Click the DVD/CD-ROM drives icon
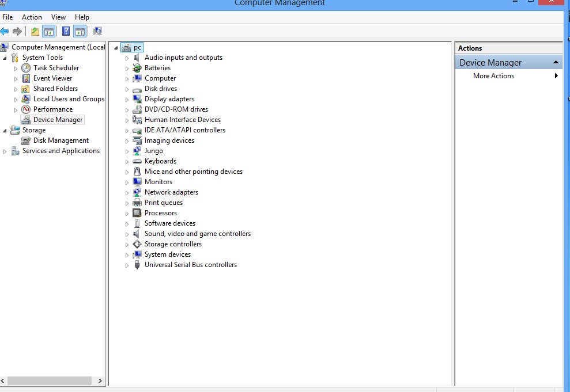The width and height of the screenshot is (570, 392). [137, 109]
